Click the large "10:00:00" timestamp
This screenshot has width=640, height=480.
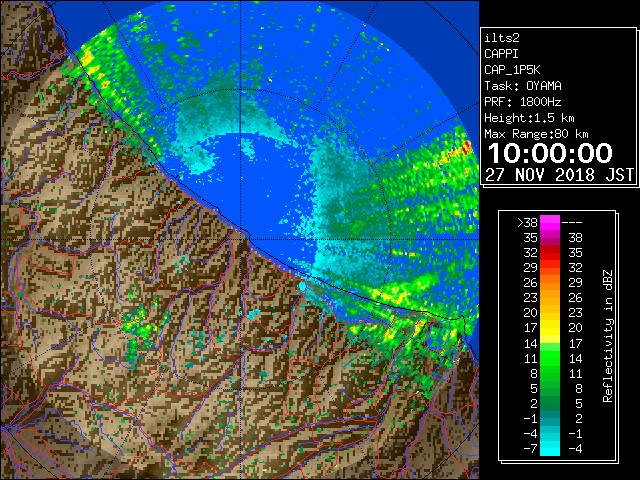tap(550, 153)
